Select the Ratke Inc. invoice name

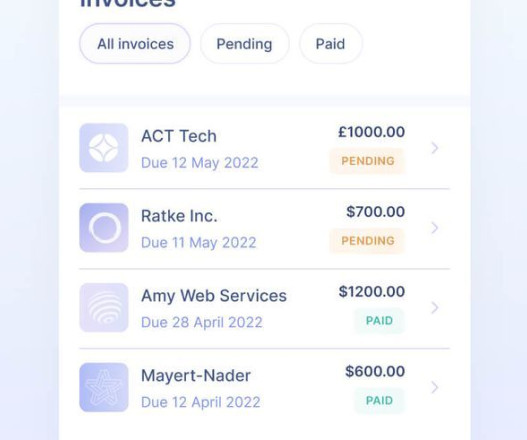[179, 216]
